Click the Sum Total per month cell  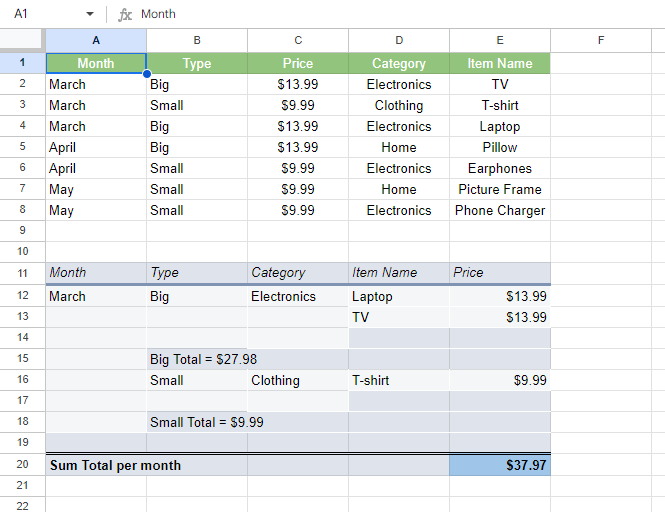pos(116,465)
